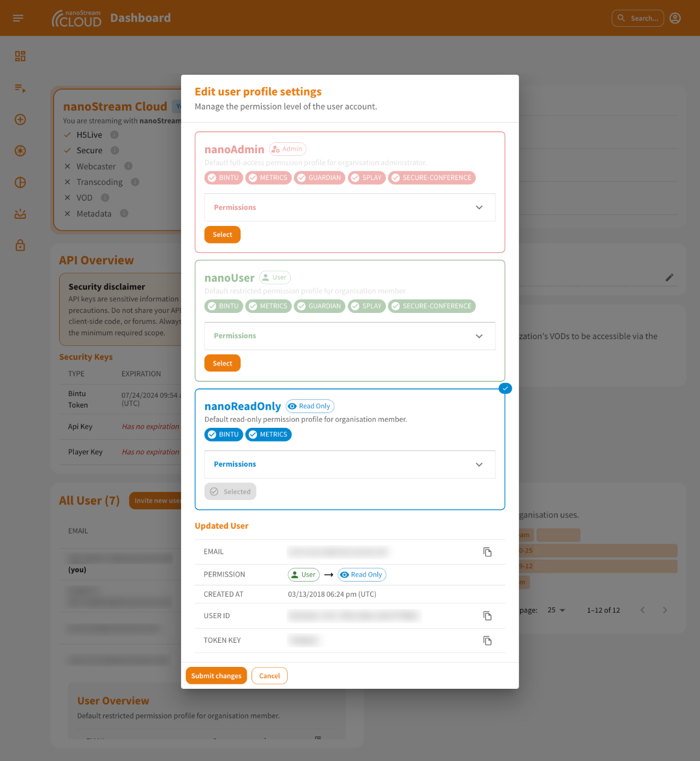Click created date 03/13/2018 06:24 pm (UTC)
Viewport: 700px width, 761px height.
(332, 594)
